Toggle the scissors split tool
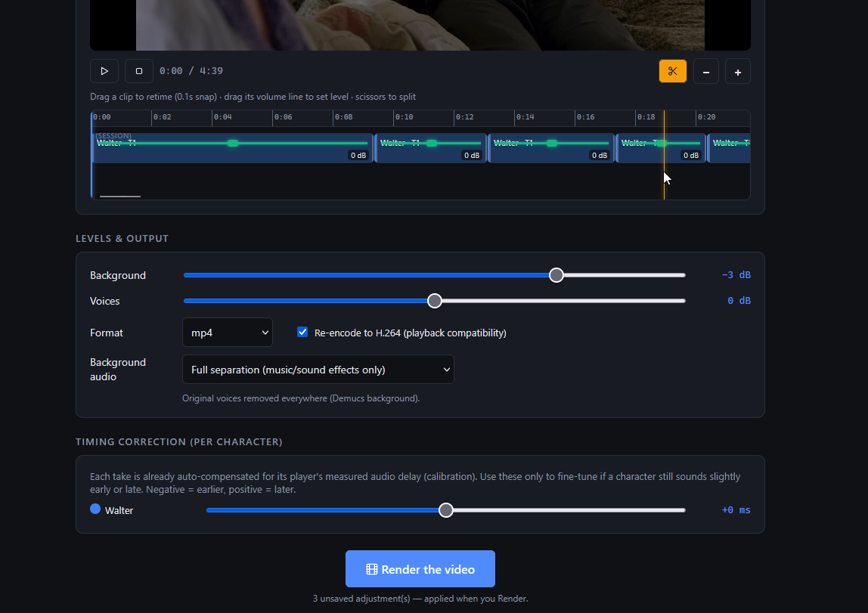This screenshot has width=868, height=613. [673, 71]
